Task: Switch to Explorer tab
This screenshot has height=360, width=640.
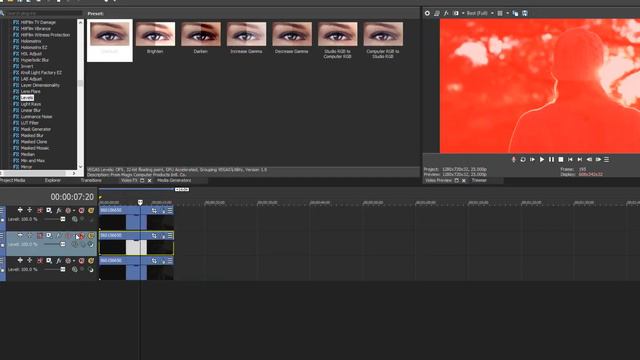Action: point(53,180)
